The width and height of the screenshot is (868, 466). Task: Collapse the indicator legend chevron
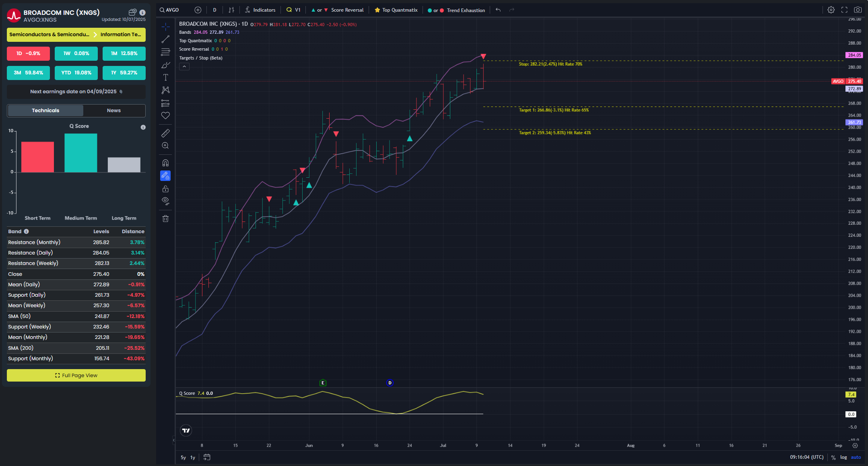(184, 67)
